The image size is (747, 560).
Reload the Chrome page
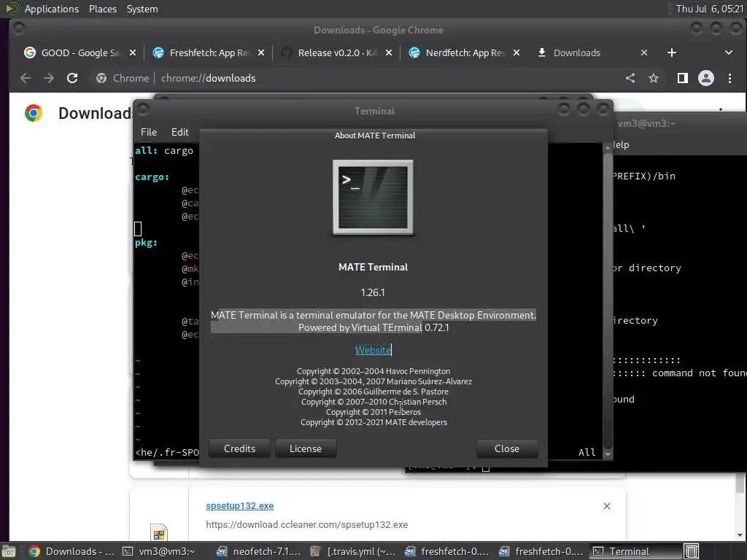click(72, 78)
